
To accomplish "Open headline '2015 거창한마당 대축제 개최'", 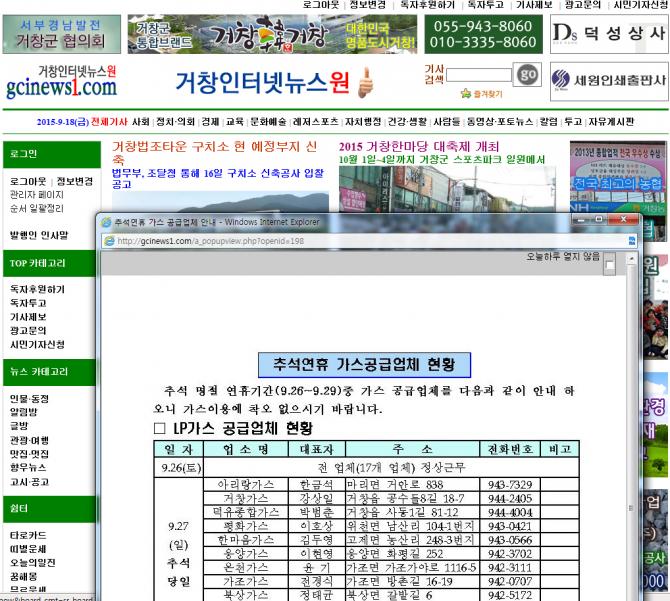I will click(x=419, y=147).
